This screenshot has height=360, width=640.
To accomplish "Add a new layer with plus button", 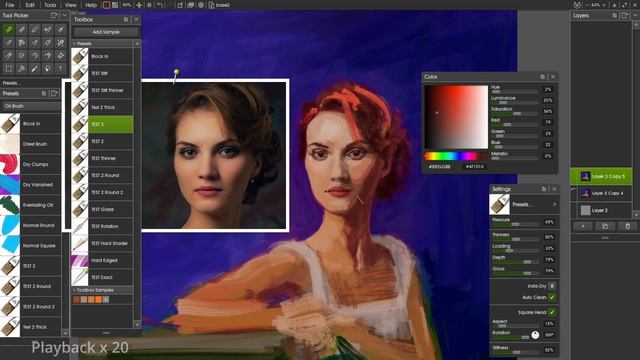I will click(x=583, y=226).
